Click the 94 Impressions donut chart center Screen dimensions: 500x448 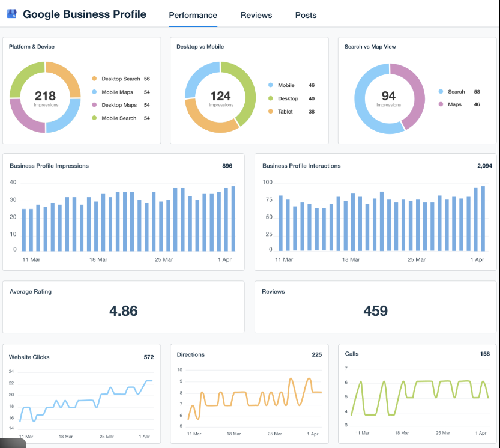pos(388,97)
